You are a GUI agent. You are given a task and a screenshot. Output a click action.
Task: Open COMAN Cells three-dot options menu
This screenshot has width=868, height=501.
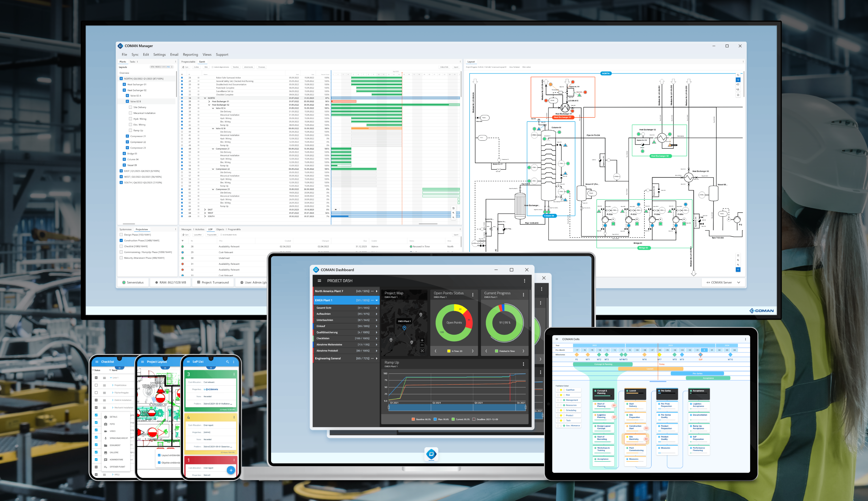click(745, 339)
